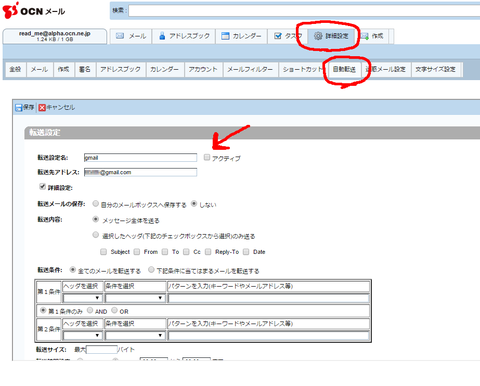Check the Reply-To header checkbox

pos(208,252)
